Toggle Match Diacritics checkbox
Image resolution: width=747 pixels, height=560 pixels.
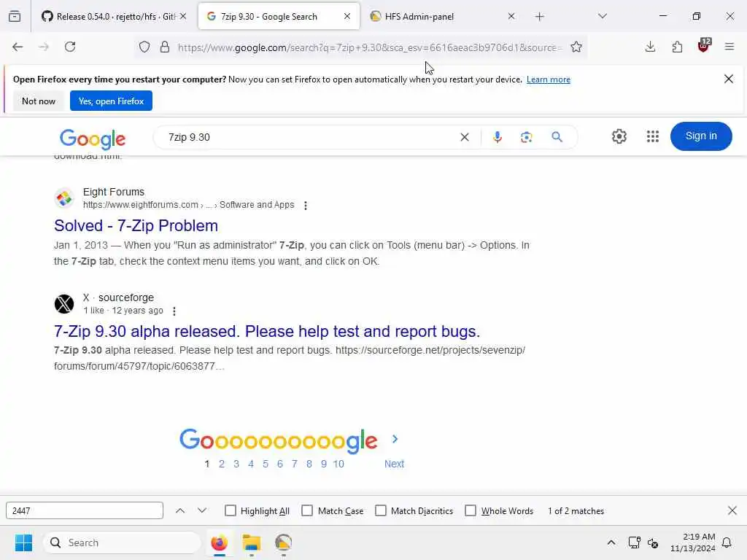[381, 511]
